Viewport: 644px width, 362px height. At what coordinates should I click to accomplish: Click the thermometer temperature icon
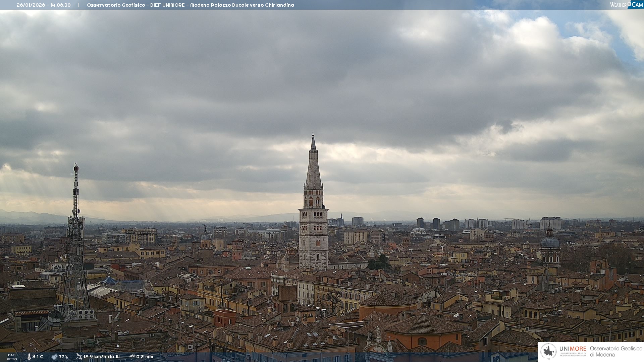click(x=29, y=357)
